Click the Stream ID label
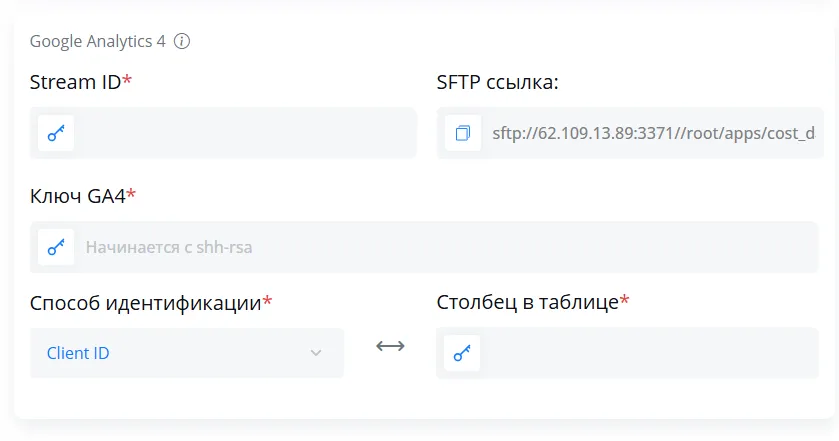This screenshot has width=839, height=441. [x=75, y=82]
